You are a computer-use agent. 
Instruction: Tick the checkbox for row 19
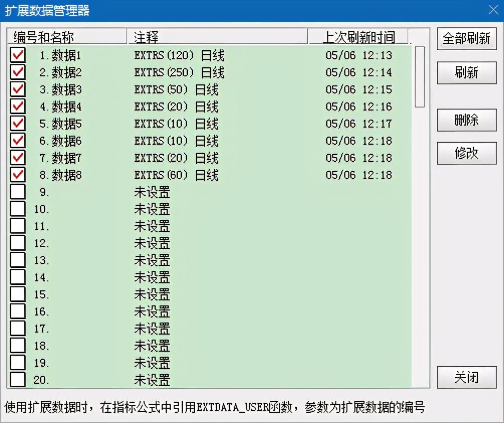pyautogui.click(x=18, y=363)
